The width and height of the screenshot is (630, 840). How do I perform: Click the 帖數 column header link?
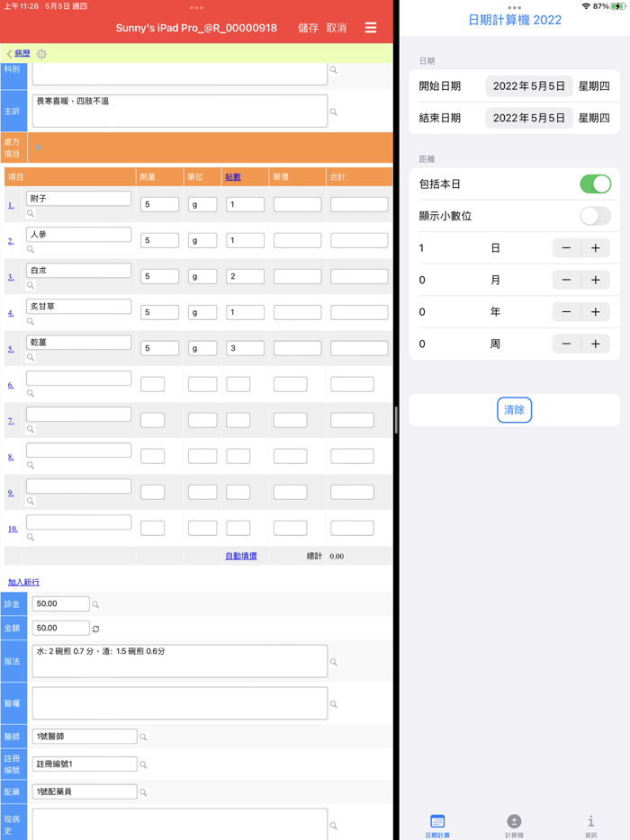(x=233, y=177)
